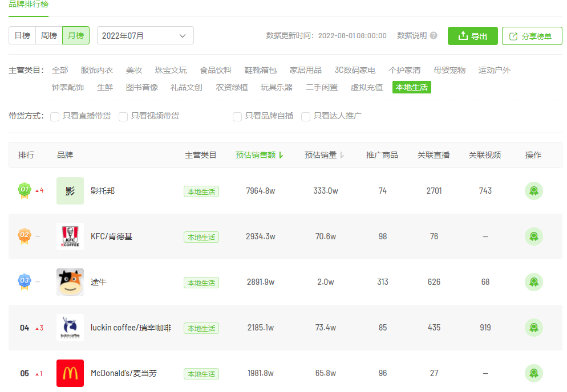Open the 影托邦 brand name link
This screenshot has height=392, width=567.
point(103,191)
